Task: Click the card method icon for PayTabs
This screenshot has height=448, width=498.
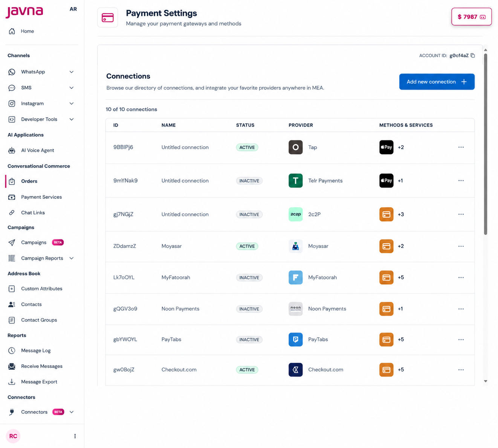Action: point(386,340)
